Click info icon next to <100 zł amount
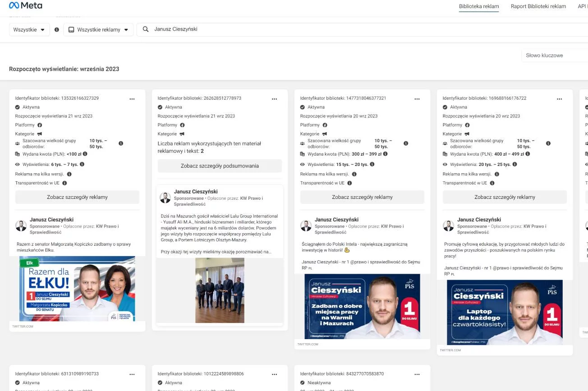588x391 pixels. click(x=85, y=154)
